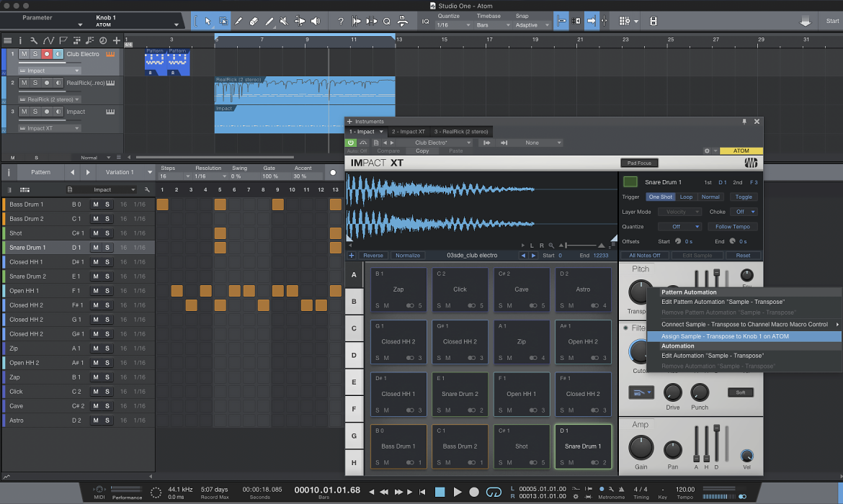
Task: Click the pattern record circle button
Action: pyautogui.click(x=333, y=173)
